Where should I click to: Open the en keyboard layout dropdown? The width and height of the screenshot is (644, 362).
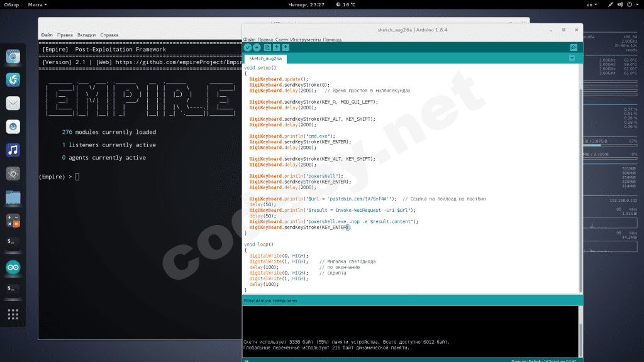point(591,4)
